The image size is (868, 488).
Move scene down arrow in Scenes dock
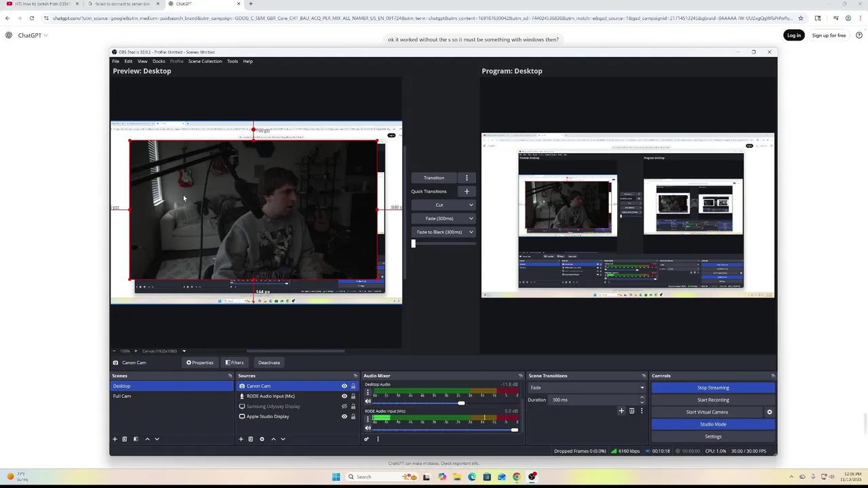[157, 439]
